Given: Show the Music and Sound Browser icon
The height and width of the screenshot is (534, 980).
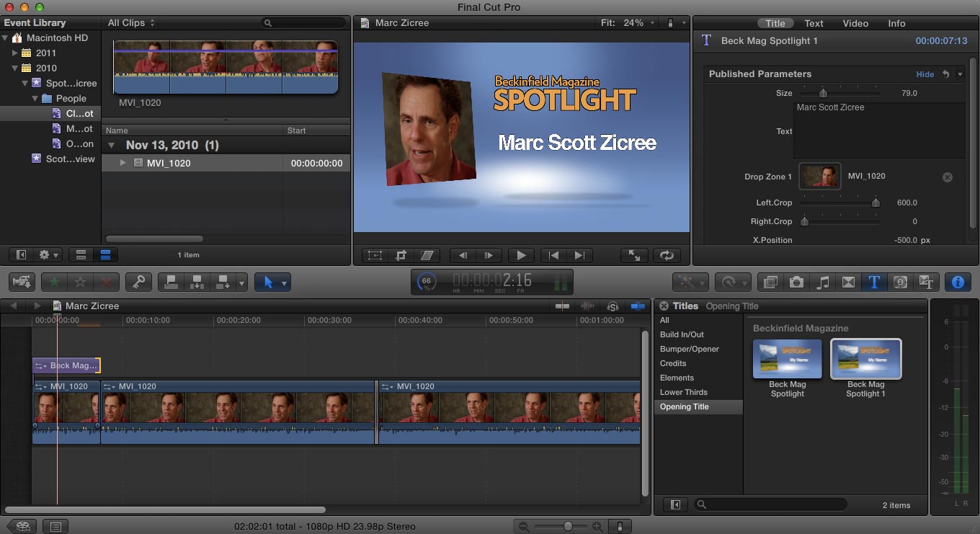Looking at the screenshot, I should tap(822, 282).
